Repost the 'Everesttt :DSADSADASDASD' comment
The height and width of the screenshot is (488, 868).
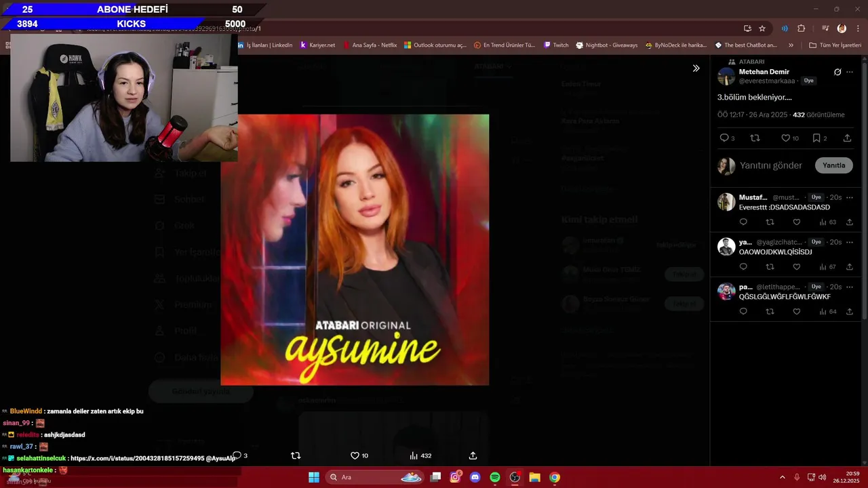click(770, 222)
